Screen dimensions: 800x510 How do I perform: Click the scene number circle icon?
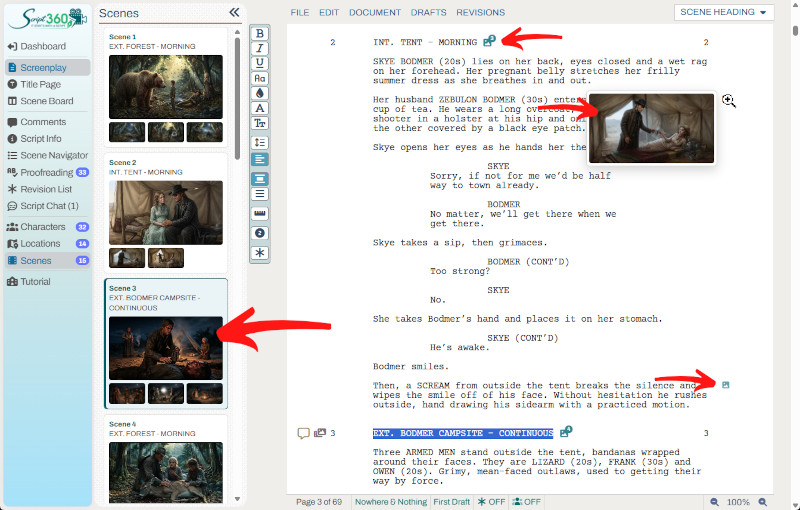tap(260, 233)
